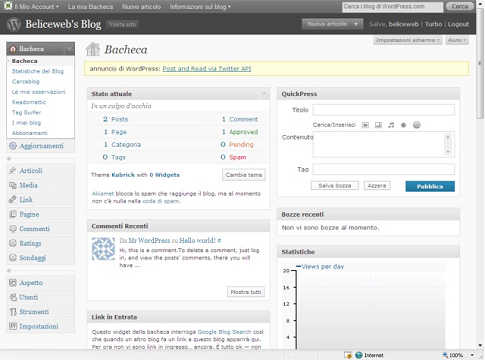This screenshot has width=485, height=360.
Task: Click the QuickPress add poll icon
Action: (417, 125)
